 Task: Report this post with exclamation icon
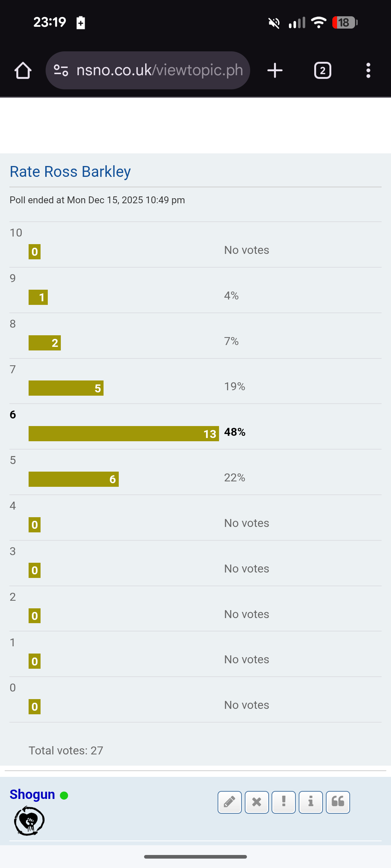pos(283,802)
